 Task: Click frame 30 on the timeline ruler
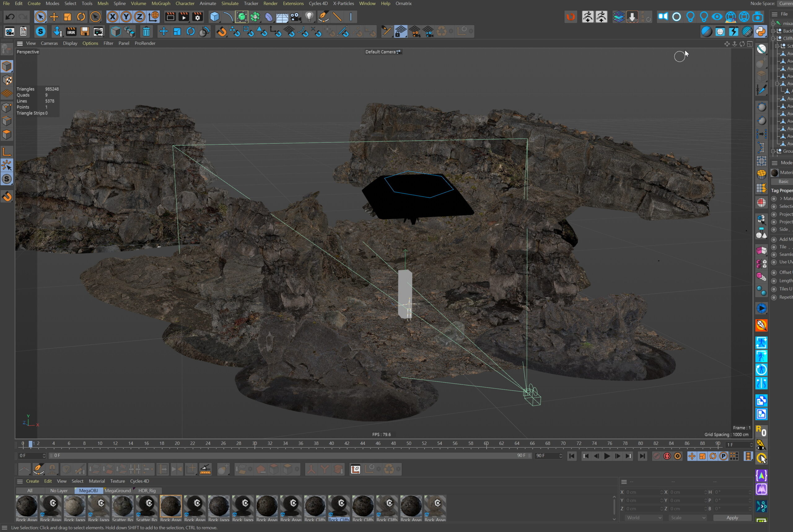pos(254,443)
